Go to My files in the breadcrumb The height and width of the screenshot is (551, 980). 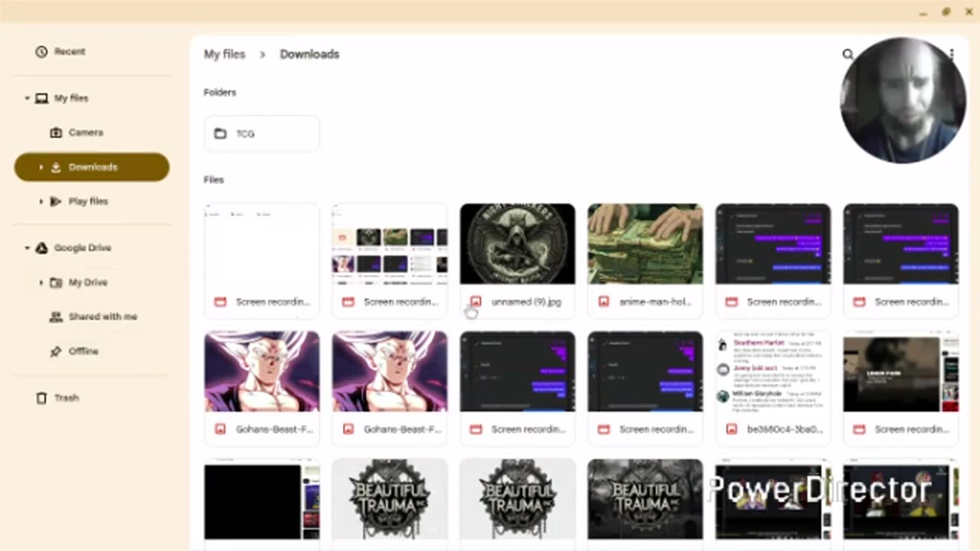(224, 54)
